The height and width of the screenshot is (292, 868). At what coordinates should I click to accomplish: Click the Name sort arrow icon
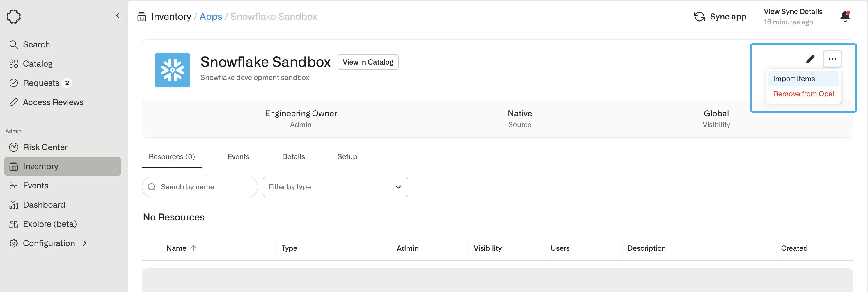pyautogui.click(x=194, y=248)
